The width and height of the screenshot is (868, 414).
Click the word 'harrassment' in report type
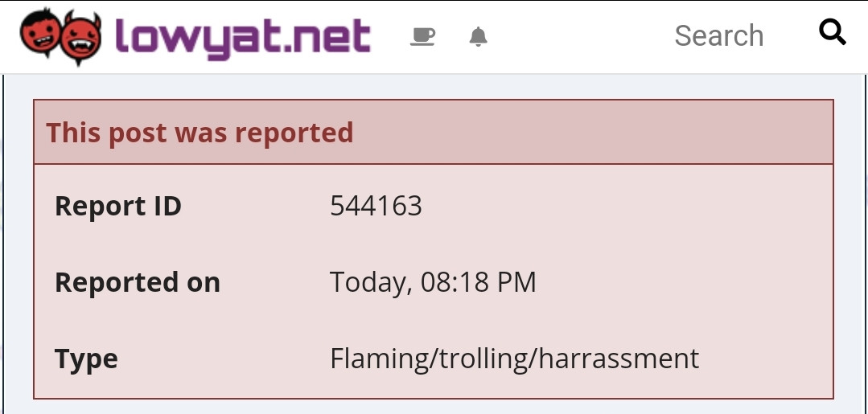(619, 359)
